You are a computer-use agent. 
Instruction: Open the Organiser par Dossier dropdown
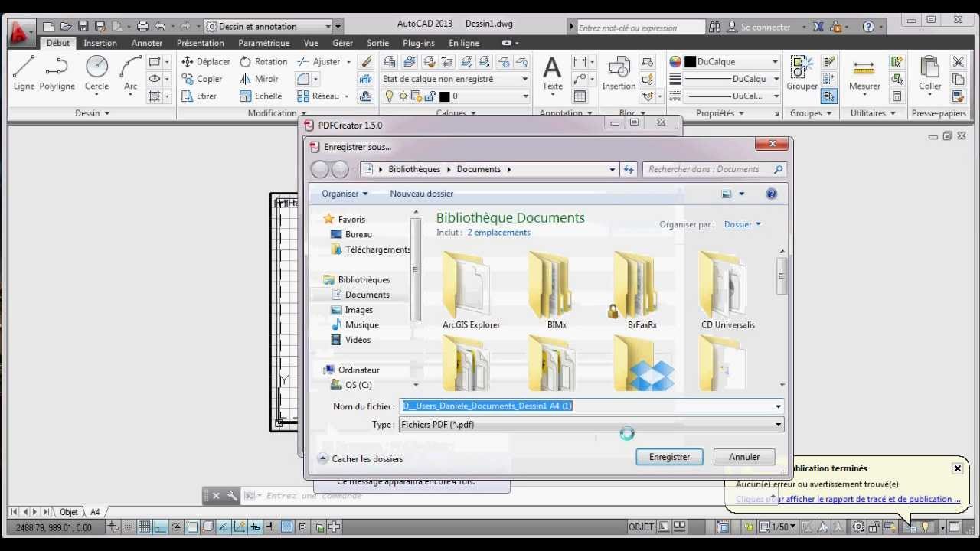[742, 224]
